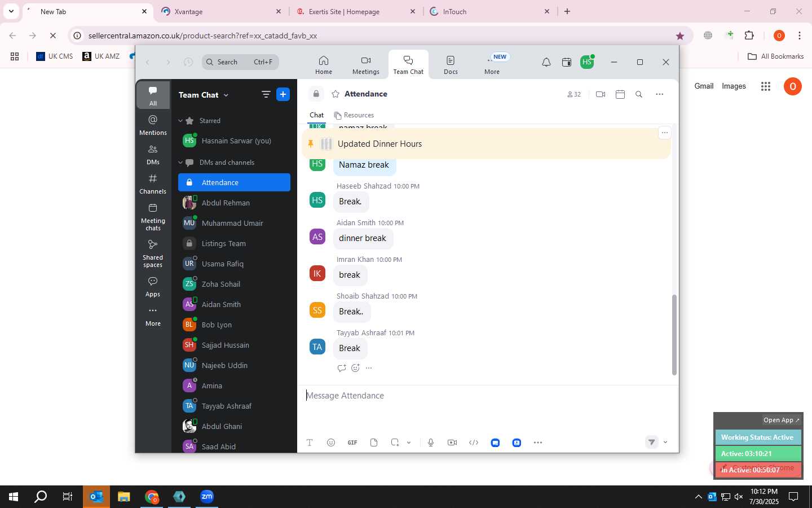Open Google apps grid in Chrome page

pos(765,86)
